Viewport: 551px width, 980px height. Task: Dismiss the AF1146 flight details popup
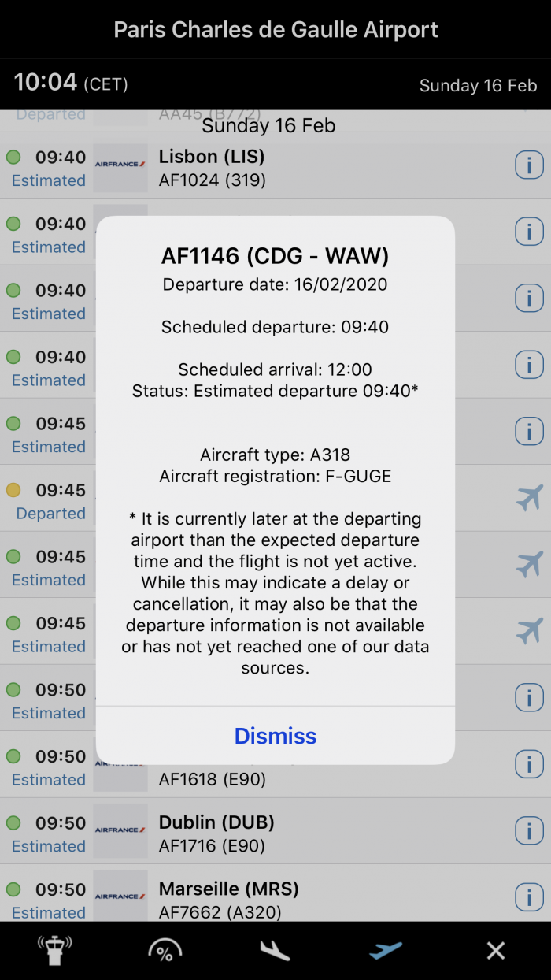click(275, 736)
